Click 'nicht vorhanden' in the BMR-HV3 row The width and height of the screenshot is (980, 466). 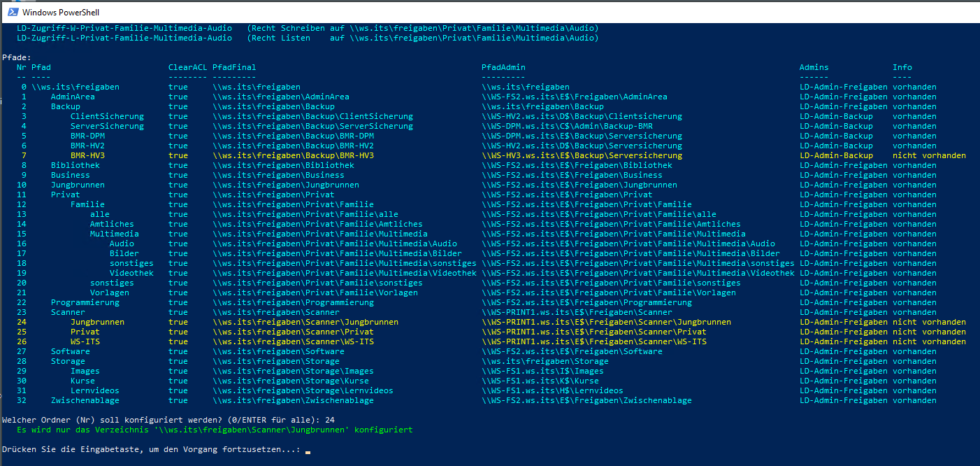(929, 155)
